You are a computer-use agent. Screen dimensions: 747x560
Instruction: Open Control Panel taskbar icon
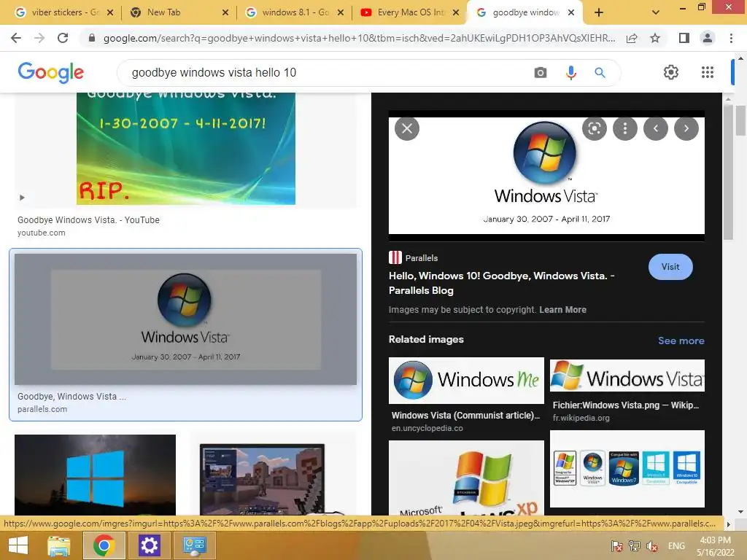click(194, 545)
